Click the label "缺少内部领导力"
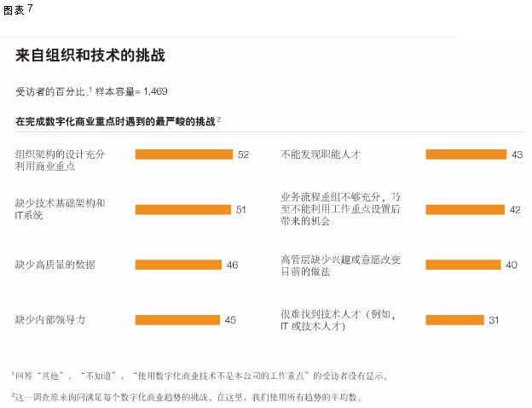Viewport: 532px width, 408px height. pyautogui.click(x=50, y=320)
